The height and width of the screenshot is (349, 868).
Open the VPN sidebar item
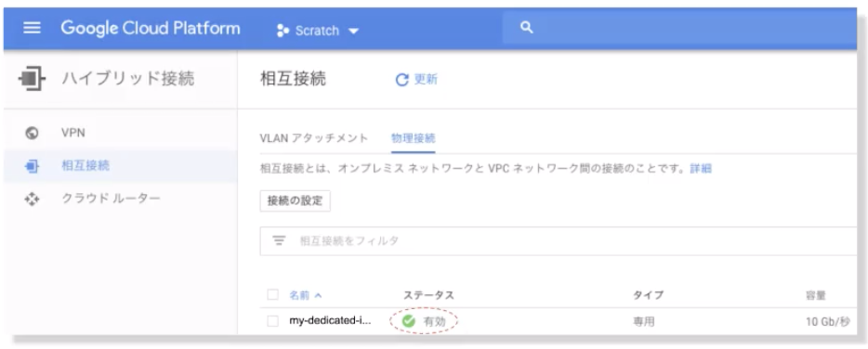tap(73, 133)
